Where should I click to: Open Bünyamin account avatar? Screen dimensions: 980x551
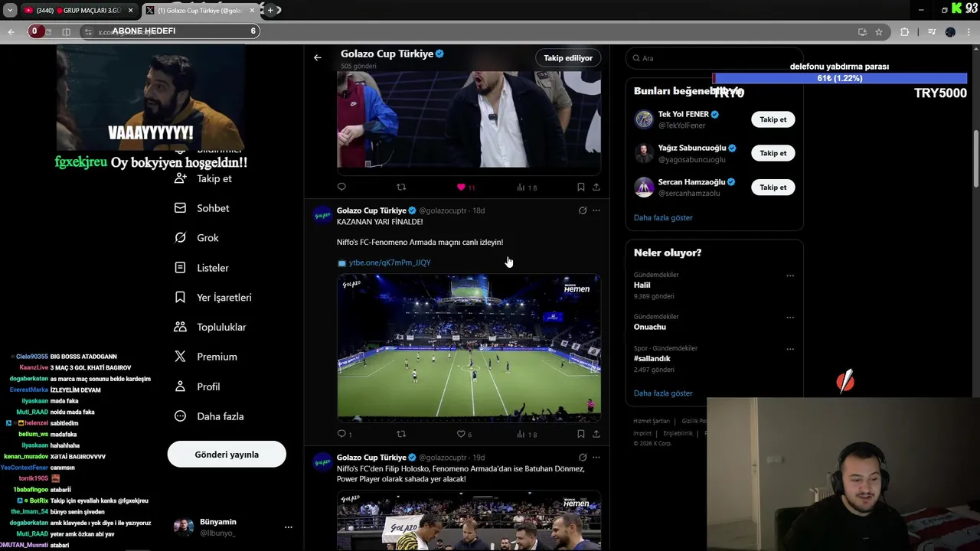[183, 527]
